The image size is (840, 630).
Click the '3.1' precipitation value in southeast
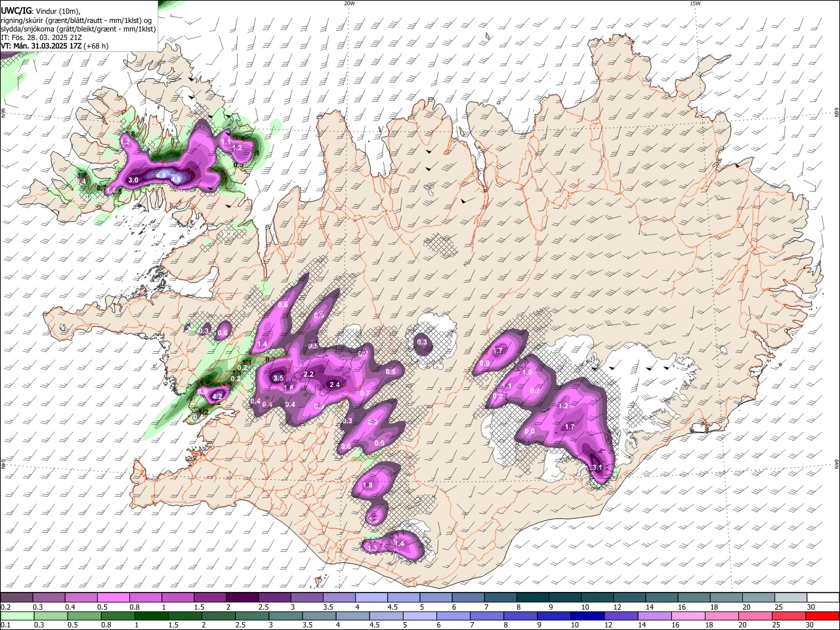pos(597,467)
